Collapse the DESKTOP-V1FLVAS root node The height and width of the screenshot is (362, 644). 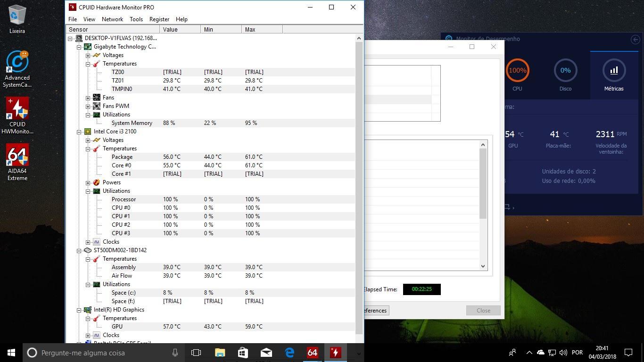[70, 38]
